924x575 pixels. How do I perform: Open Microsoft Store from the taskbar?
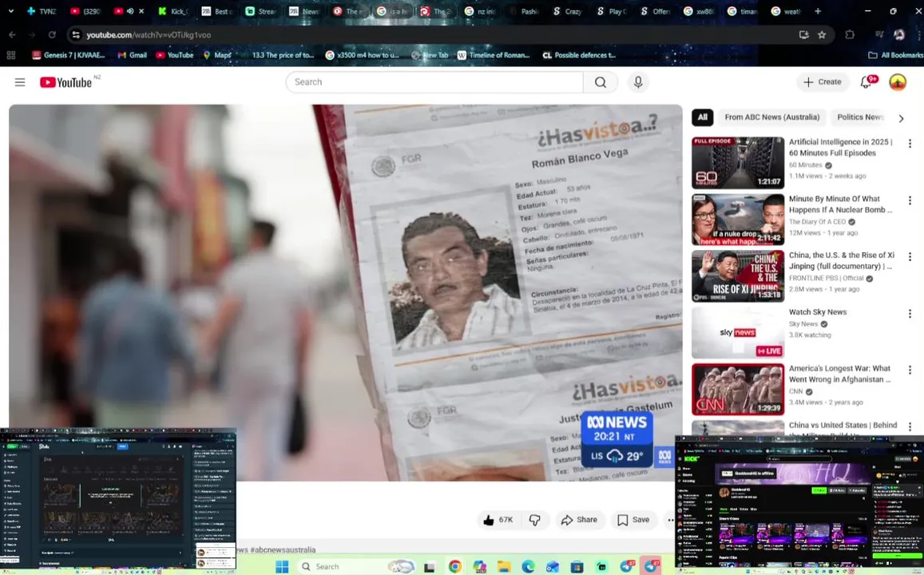coord(577,567)
